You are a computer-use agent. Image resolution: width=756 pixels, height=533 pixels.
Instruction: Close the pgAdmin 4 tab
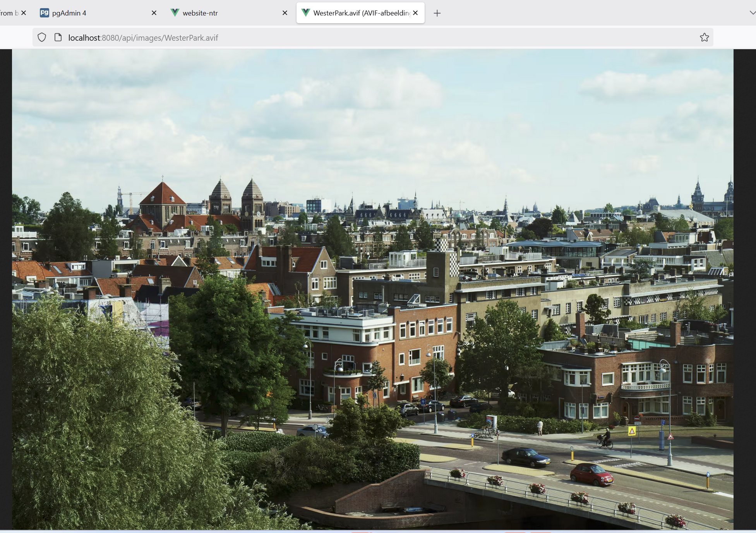tap(154, 13)
